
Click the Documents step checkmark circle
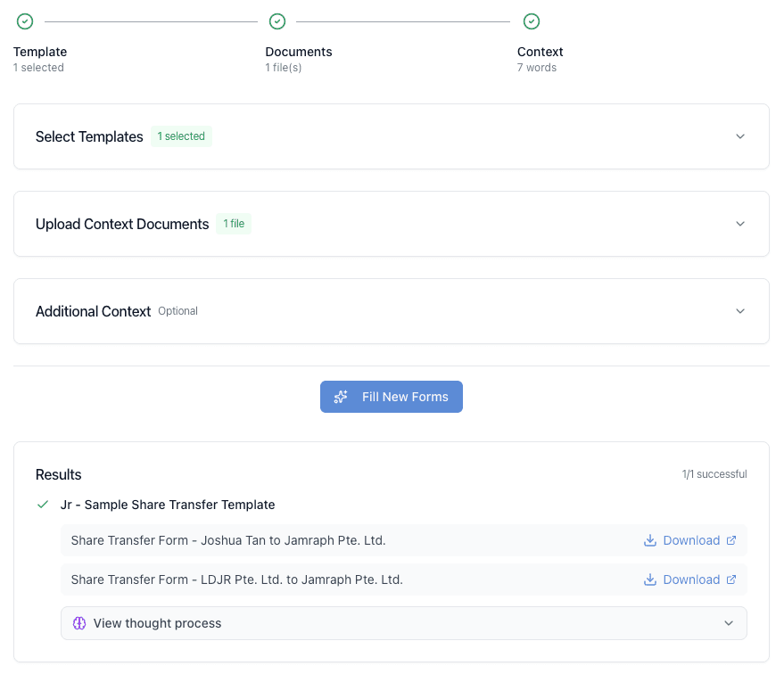click(276, 21)
